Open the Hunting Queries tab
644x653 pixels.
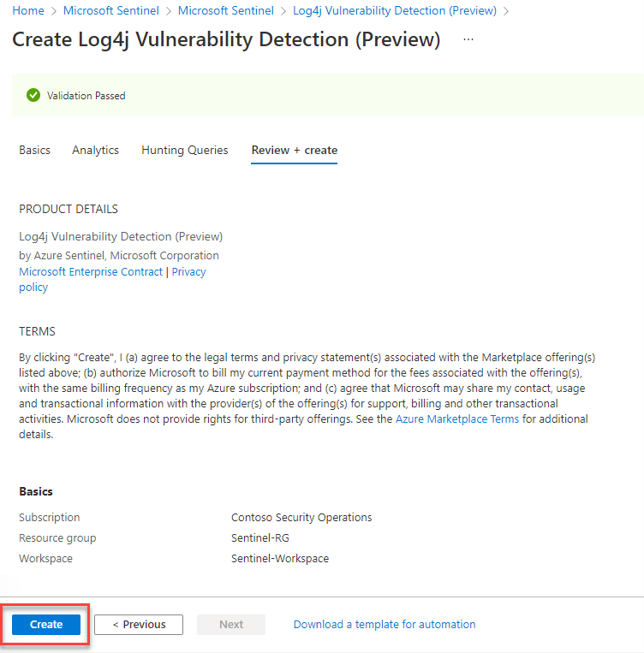(x=185, y=150)
